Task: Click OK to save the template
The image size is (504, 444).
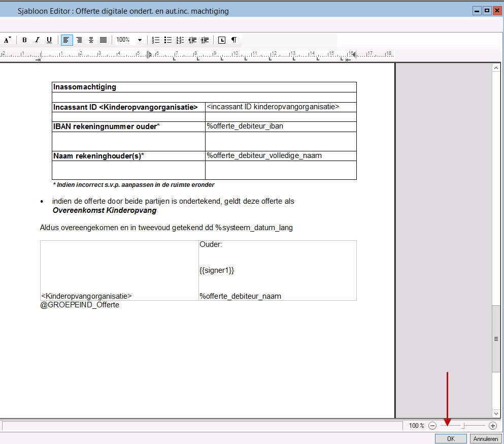Action: click(451, 439)
